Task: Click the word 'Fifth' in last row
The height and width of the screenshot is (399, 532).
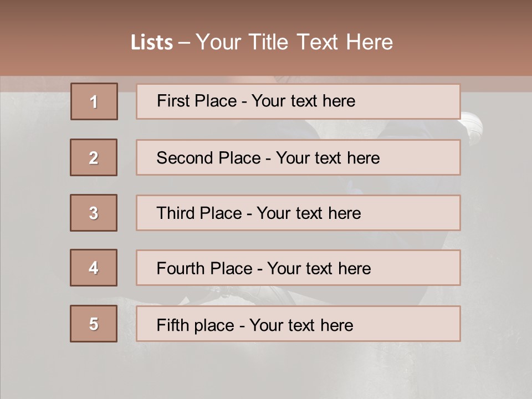Action: pos(173,325)
